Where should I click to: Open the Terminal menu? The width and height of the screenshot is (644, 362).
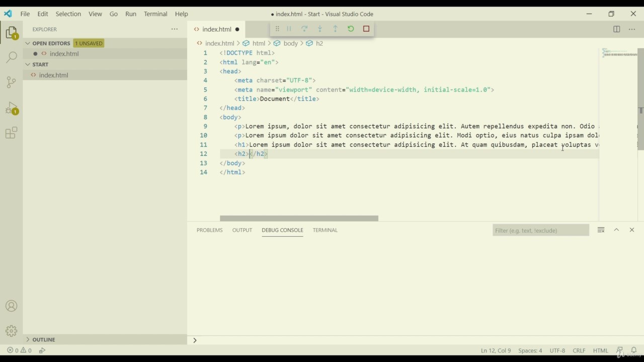[x=155, y=14]
